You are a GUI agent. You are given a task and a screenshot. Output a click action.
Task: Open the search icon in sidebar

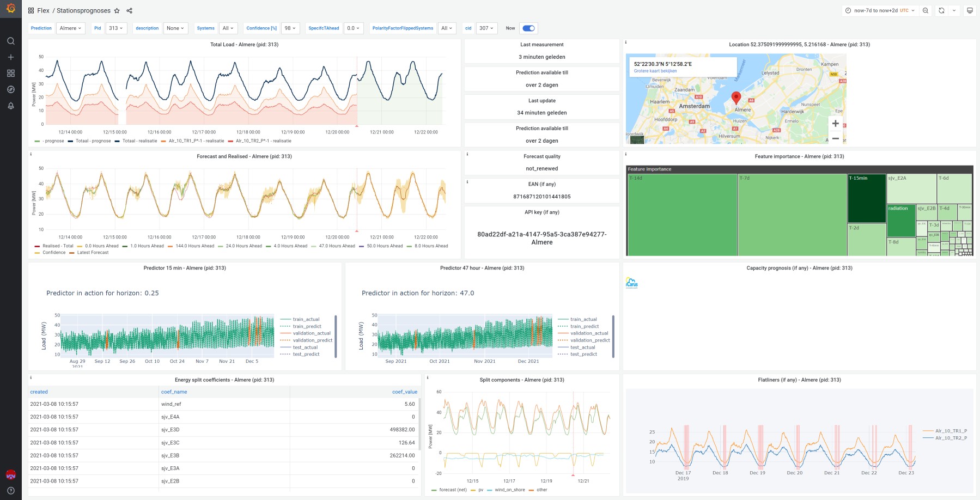point(11,41)
